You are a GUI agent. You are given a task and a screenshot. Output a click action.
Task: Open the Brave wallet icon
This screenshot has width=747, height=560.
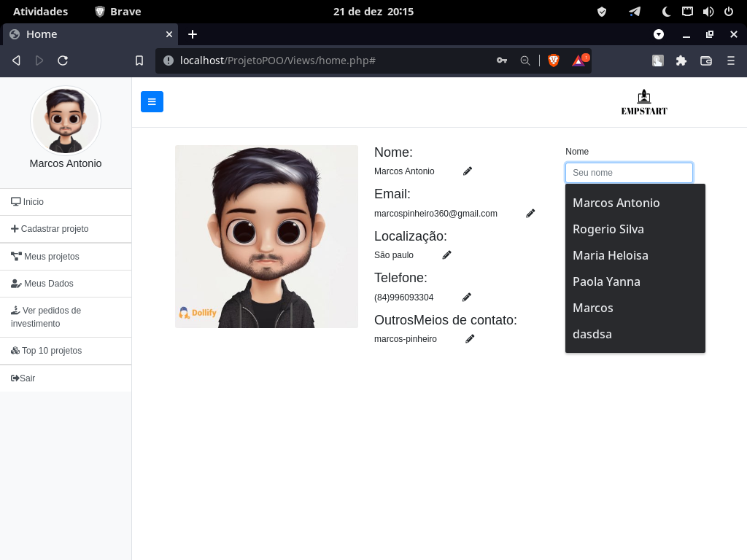point(706,61)
